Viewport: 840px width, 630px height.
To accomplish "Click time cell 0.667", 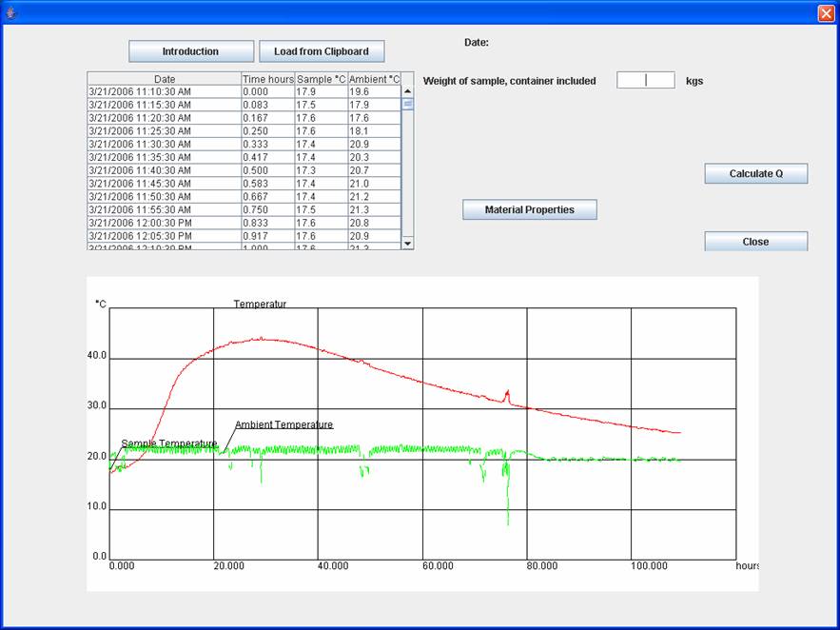I will coord(268,197).
